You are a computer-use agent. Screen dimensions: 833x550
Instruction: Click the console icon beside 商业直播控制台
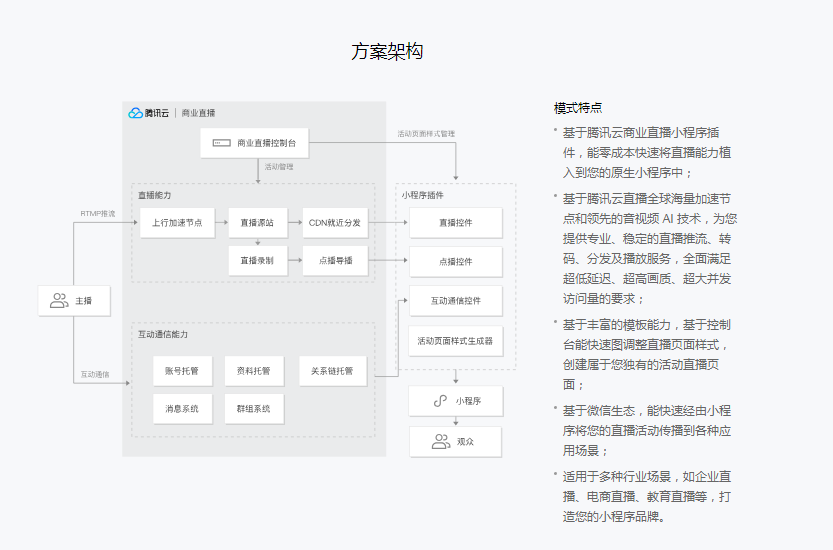[x=222, y=143]
